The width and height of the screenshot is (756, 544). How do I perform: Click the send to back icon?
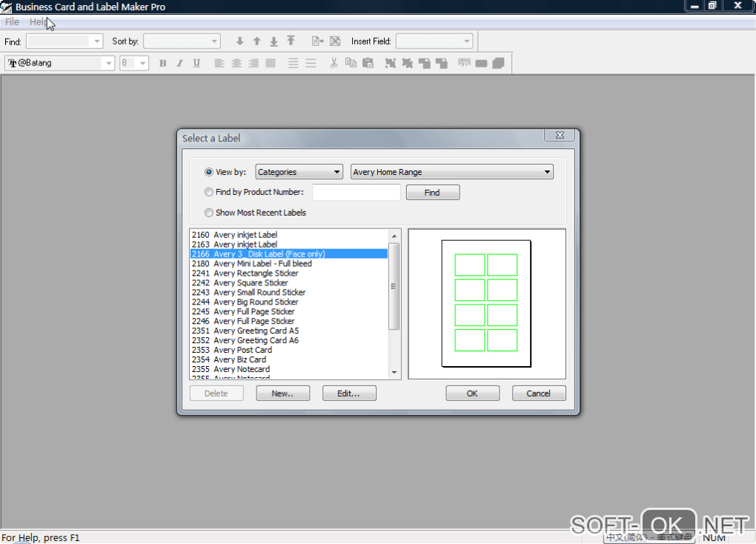pos(442,63)
